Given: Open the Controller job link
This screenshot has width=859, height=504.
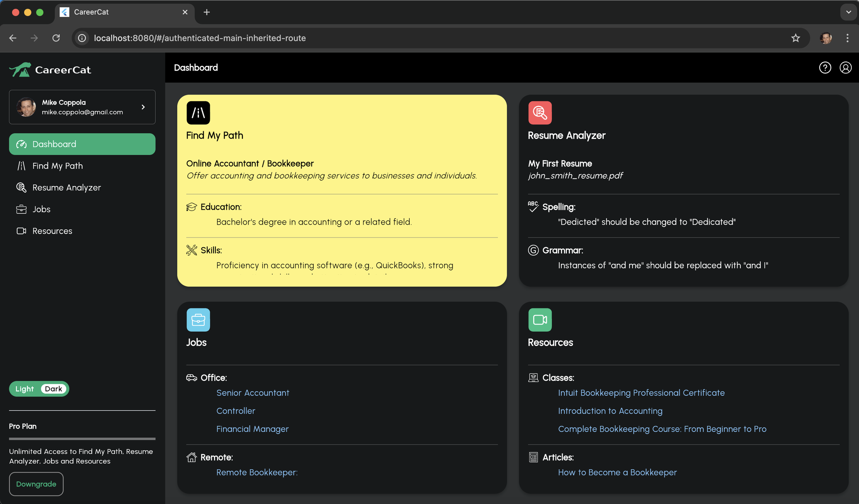Looking at the screenshot, I should [x=236, y=411].
